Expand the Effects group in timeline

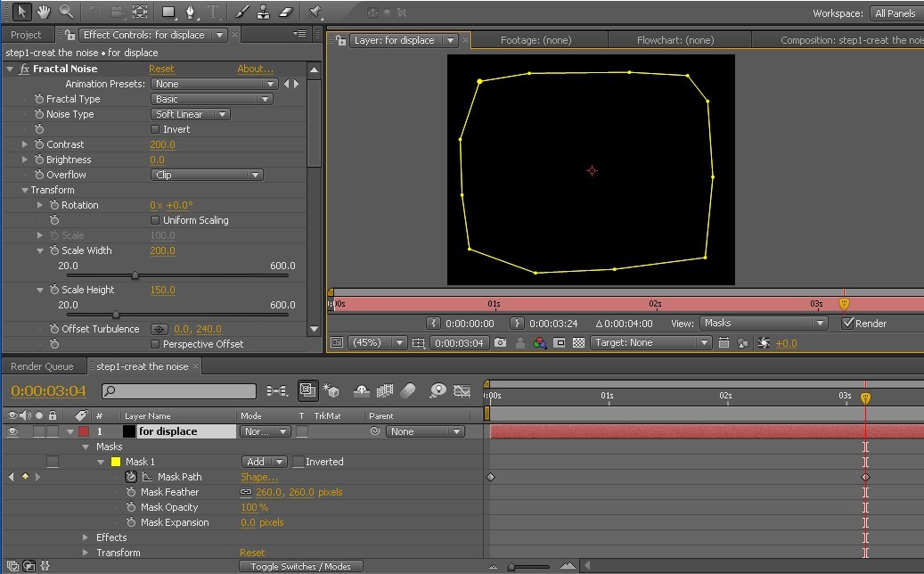86,537
